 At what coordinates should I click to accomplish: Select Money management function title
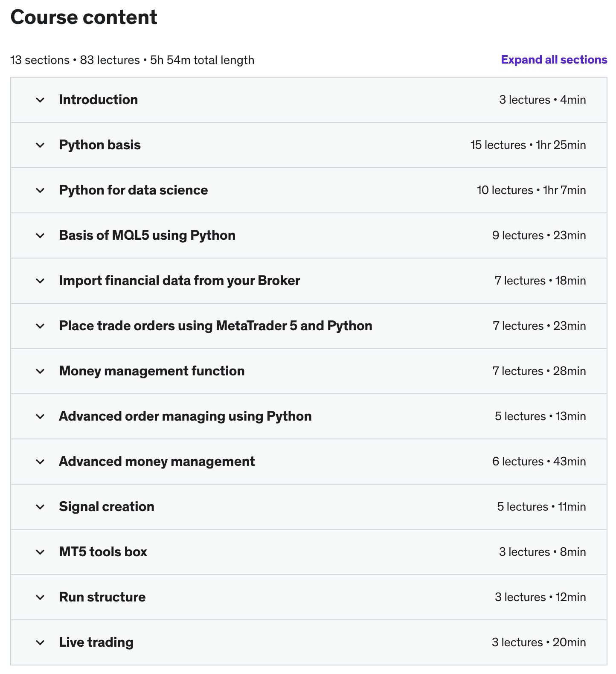pyautogui.click(x=152, y=371)
